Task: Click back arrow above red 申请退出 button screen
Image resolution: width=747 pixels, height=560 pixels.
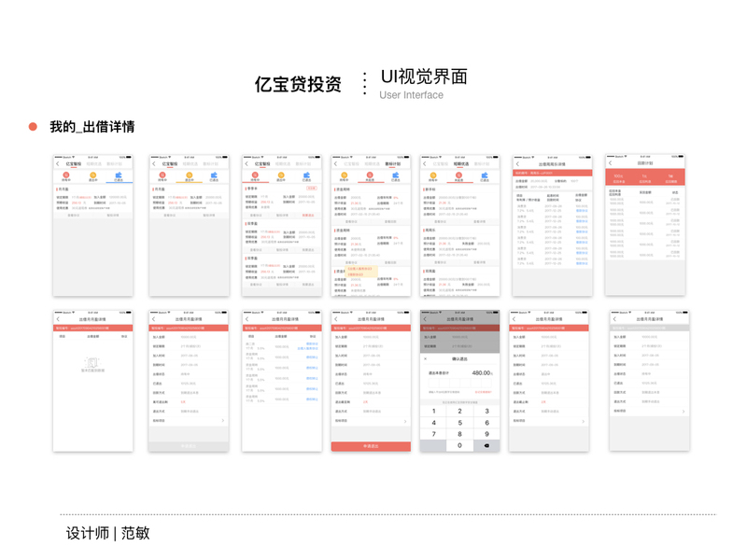Action: pos(336,319)
